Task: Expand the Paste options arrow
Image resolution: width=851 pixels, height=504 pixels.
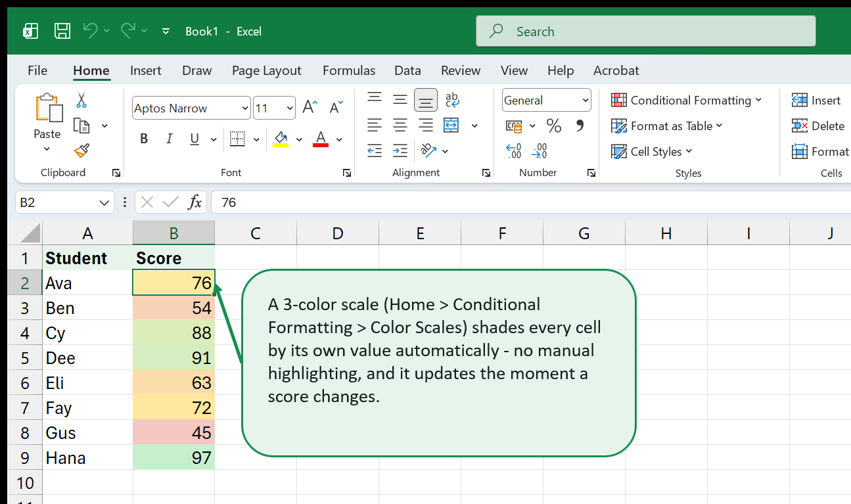Action: point(47,149)
